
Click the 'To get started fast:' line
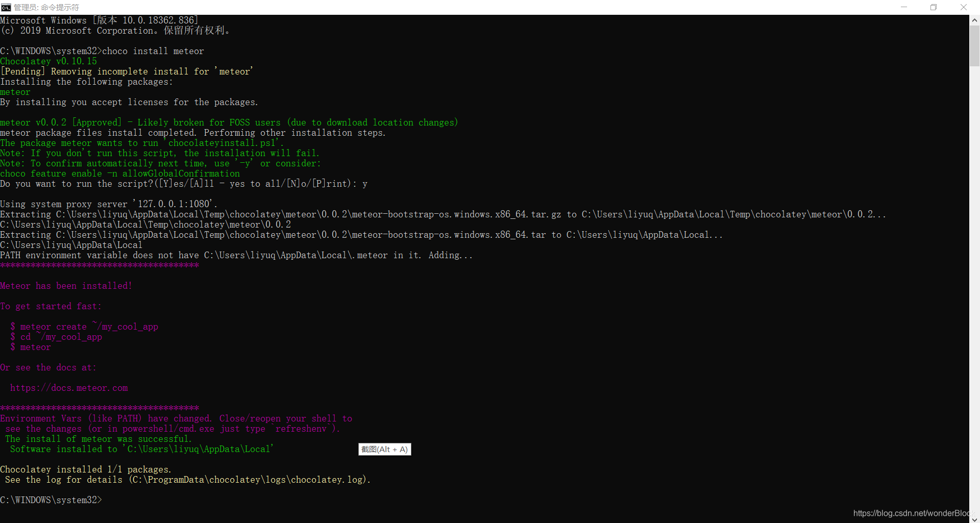click(51, 306)
